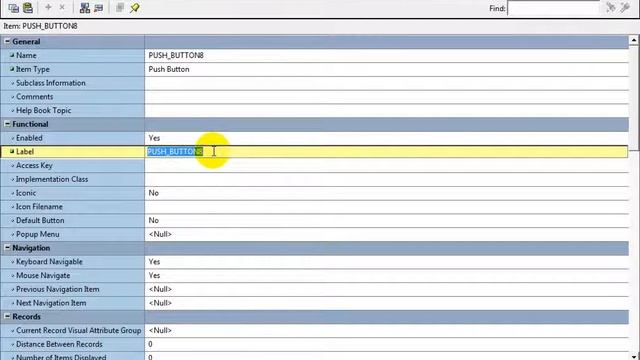640x360 pixels.
Task: Select the Item Type property row
Action: 314,69
